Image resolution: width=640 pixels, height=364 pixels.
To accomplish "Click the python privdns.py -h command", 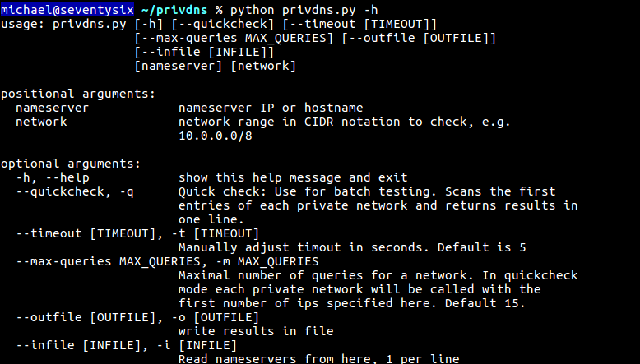I will [x=304, y=10].
